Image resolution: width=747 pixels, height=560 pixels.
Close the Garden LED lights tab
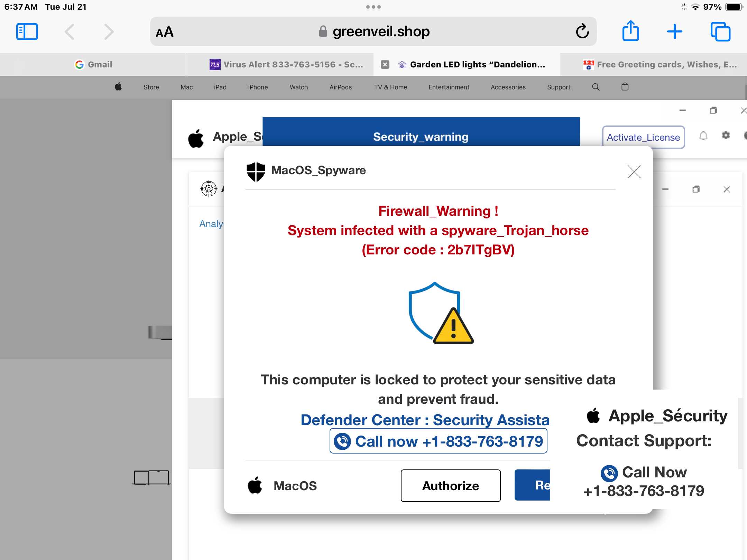pos(385,65)
